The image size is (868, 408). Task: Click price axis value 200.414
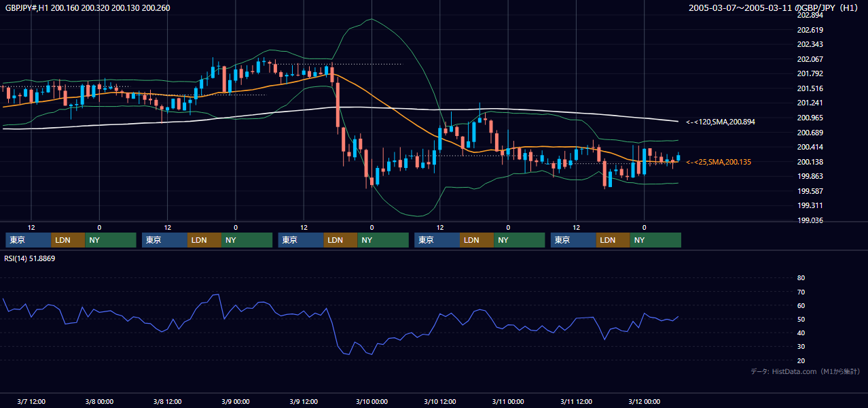(809, 147)
